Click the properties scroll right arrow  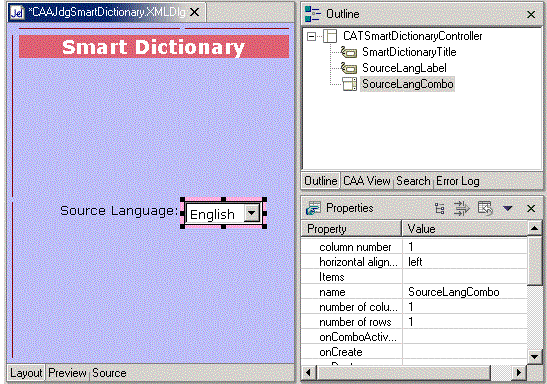[x=519, y=372]
